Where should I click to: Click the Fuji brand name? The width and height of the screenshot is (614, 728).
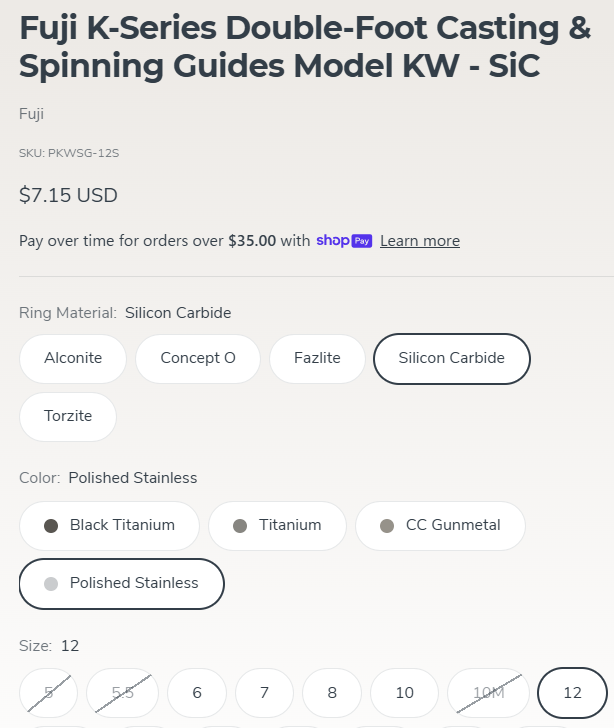(x=32, y=114)
